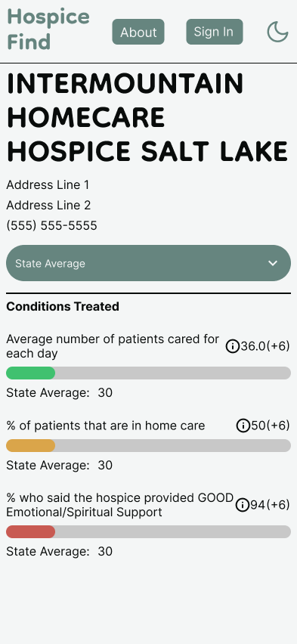The width and height of the screenshot is (297, 644).
Task: Select the Conditions Treated heading
Action: point(63,306)
